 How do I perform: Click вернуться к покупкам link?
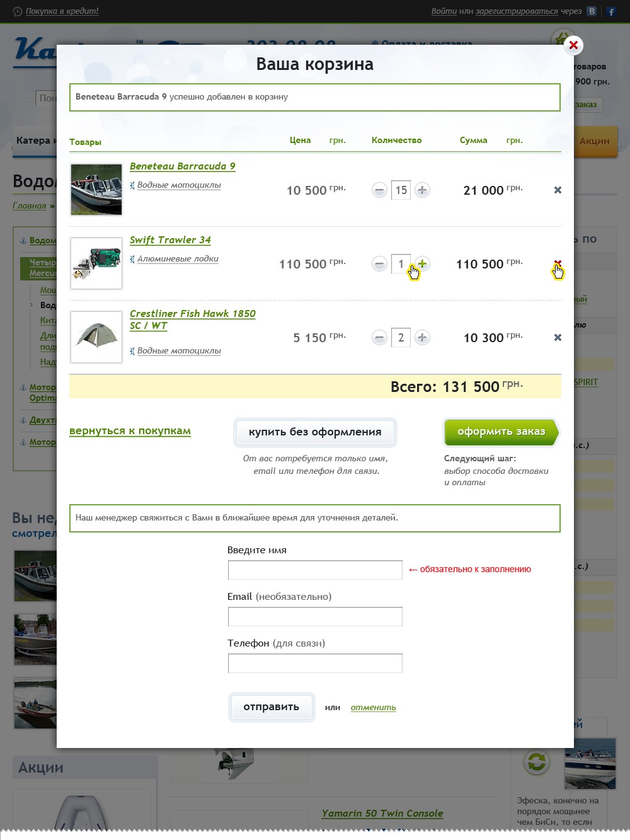click(130, 431)
